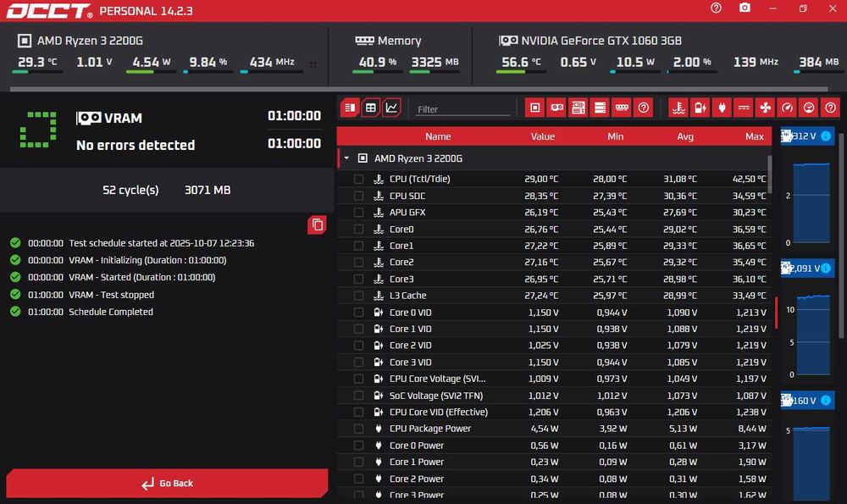Viewport: 847px width, 504px height.
Task: Click the sensor table vertical scrollbar
Action: (x=769, y=174)
